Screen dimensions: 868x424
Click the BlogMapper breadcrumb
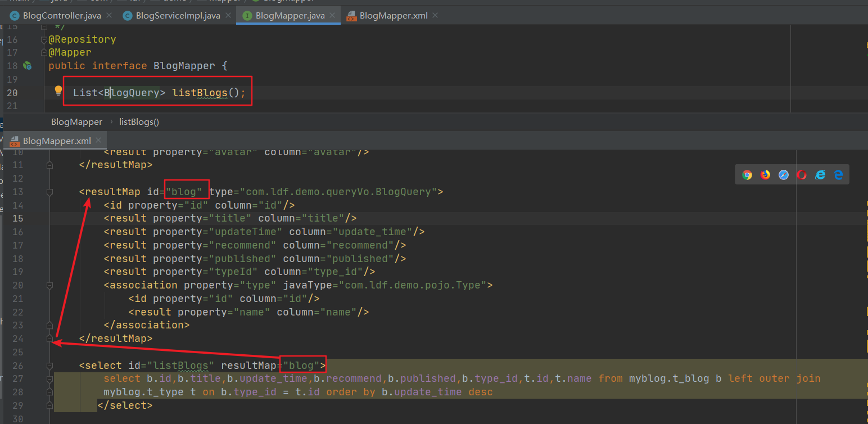coord(76,121)
